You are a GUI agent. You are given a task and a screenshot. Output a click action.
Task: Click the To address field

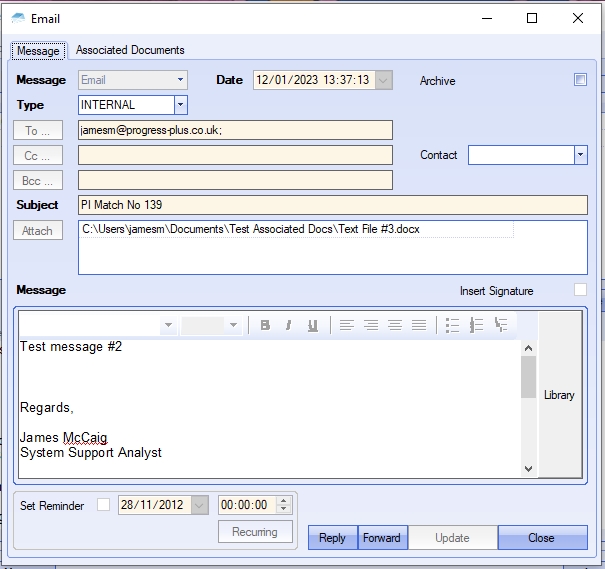(x=235, y=130)
